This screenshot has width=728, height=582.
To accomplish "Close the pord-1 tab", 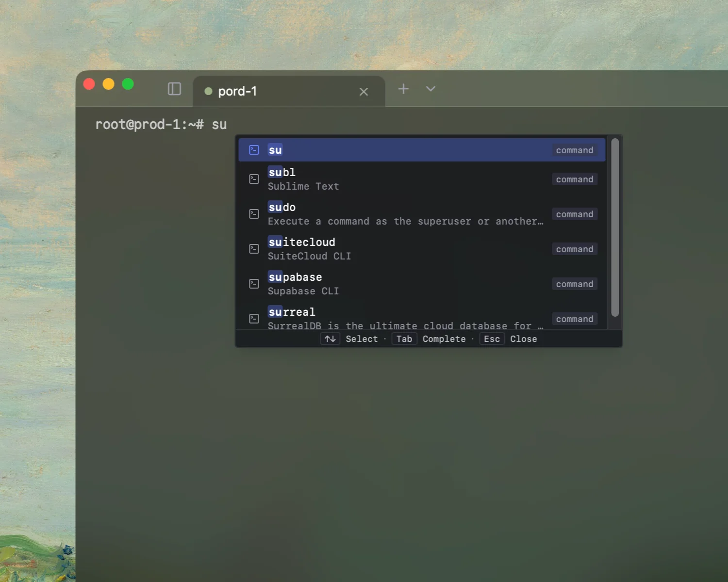I will [364, 92].
